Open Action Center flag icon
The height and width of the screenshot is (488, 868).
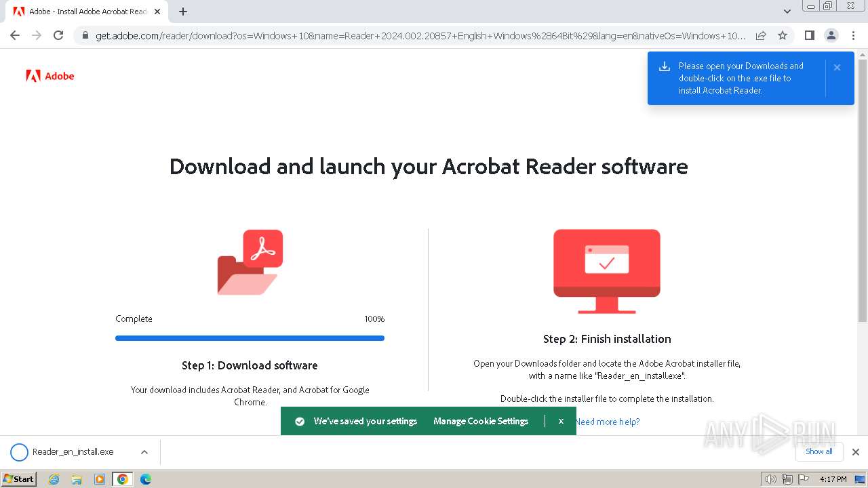point(802,479)
